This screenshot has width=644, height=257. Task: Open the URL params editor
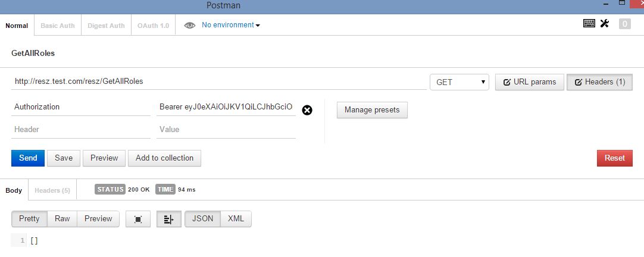pyautogui.click(x=529, y=82)
